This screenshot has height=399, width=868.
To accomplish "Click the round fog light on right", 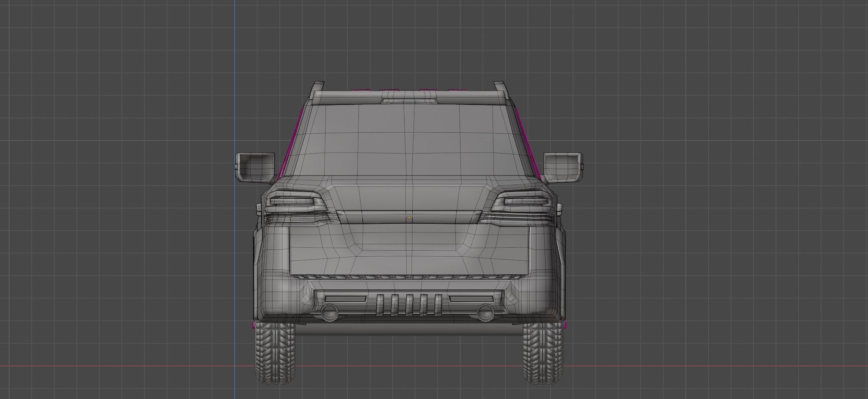I will [485, 313].
